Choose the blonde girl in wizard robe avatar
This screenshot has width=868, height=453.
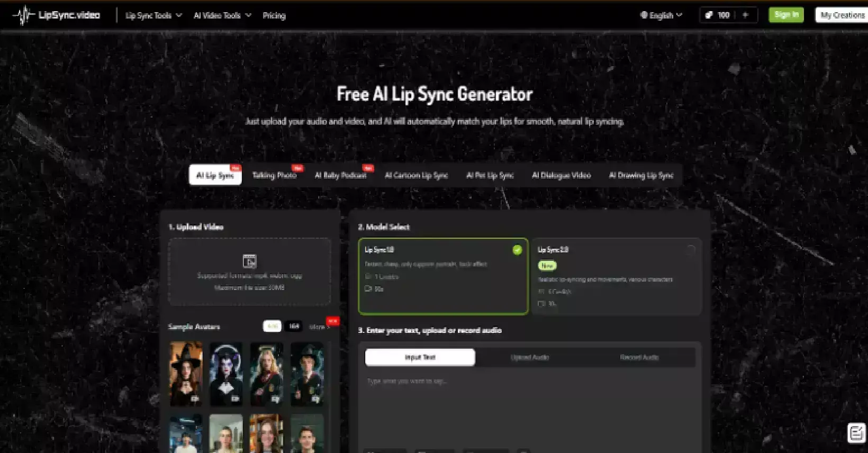(x=266, y=374)
